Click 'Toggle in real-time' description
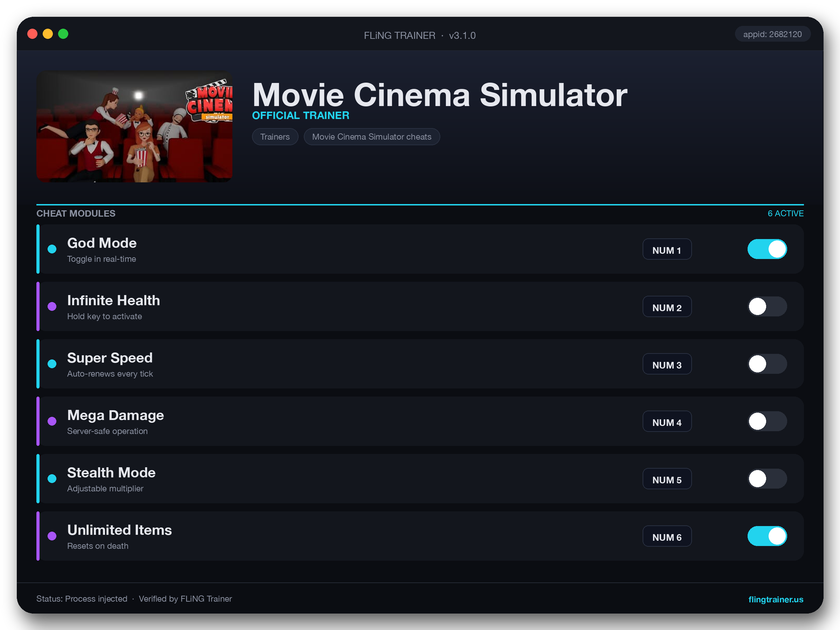 click(x=101, y=259)
